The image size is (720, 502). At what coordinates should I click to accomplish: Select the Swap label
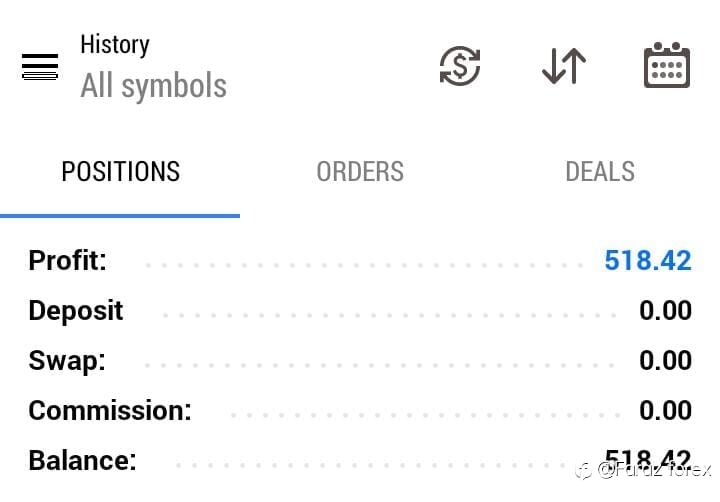[x=66, y=361]
